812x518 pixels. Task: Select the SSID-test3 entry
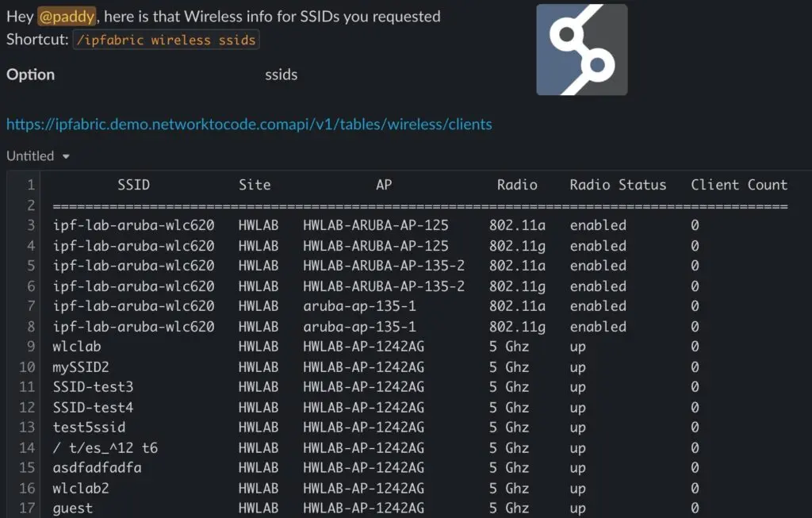pyautogui.click(x=94, y=387)
